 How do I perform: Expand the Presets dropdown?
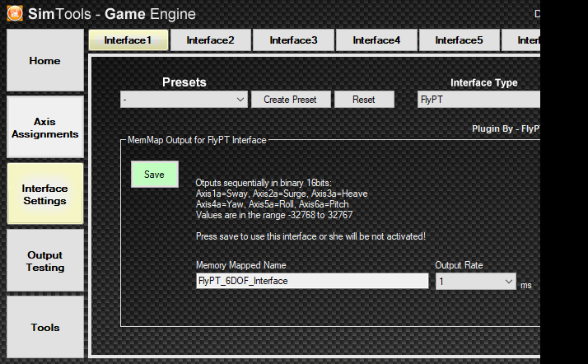point(184,100)
